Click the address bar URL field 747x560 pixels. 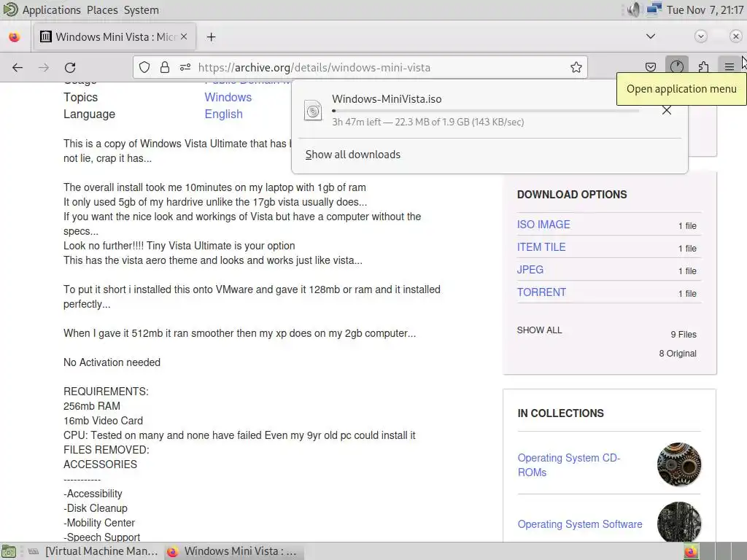coord(360,68)
